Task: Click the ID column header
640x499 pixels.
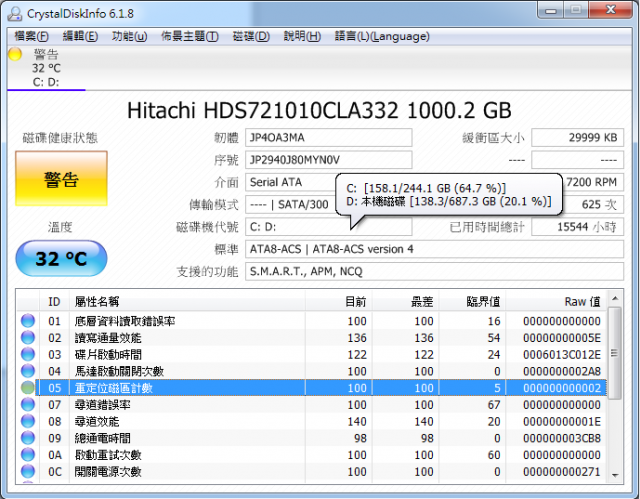Action: 54,302
